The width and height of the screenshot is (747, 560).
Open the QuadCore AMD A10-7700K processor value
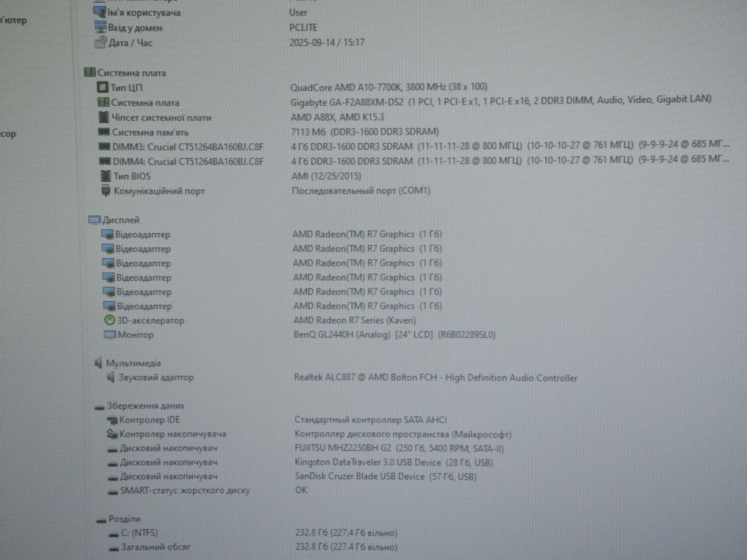pos(389,87)
